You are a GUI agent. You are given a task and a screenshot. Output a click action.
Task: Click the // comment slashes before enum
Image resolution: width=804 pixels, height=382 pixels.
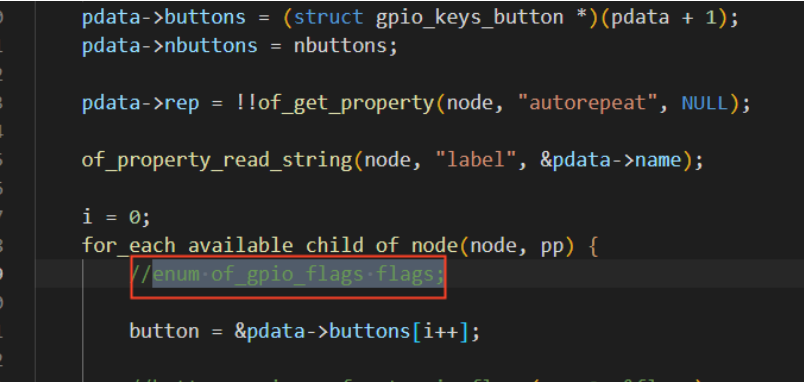pyautogui.click(x=141, y=274)
